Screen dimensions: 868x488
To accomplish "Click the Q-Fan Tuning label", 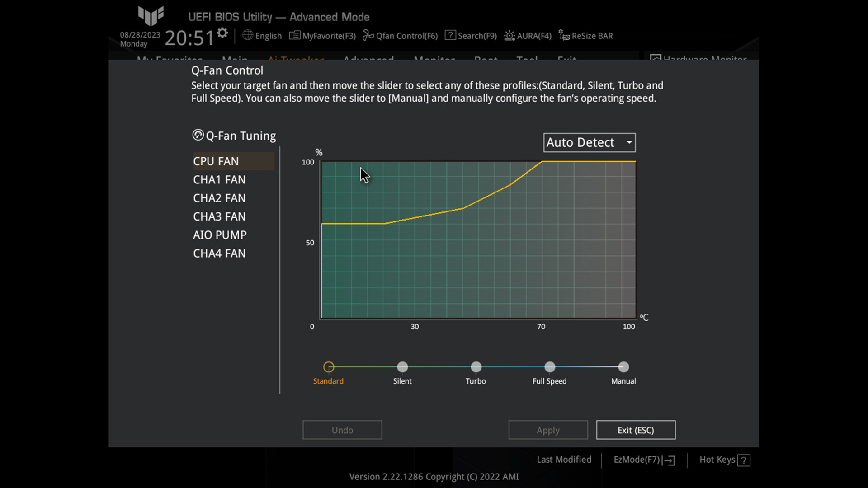I will (x=241, y=136).
